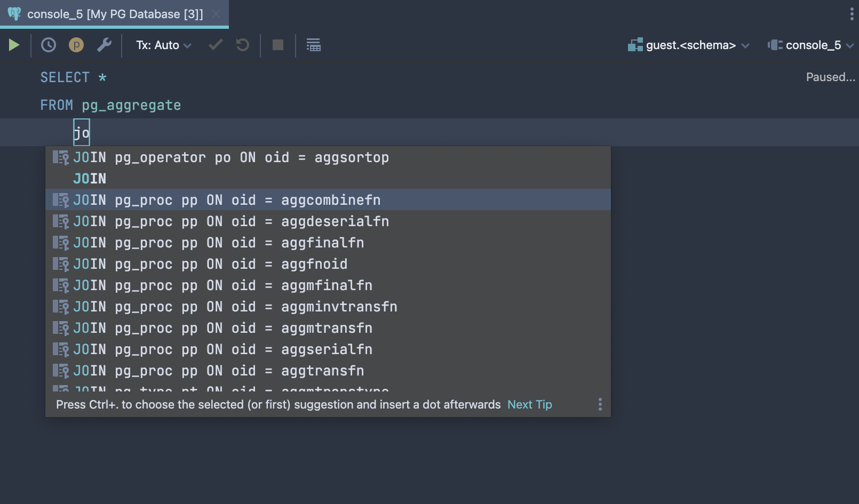
Task: Open the completion popup options dots
Action: [x=600, y=404]
